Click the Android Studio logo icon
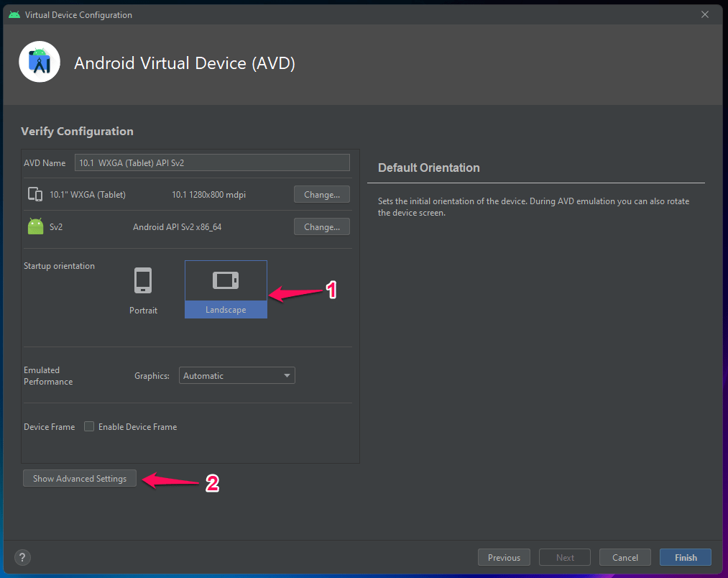The width and height of the screenshot is (728, 578). pyautogui.click(x=40, y=62)
